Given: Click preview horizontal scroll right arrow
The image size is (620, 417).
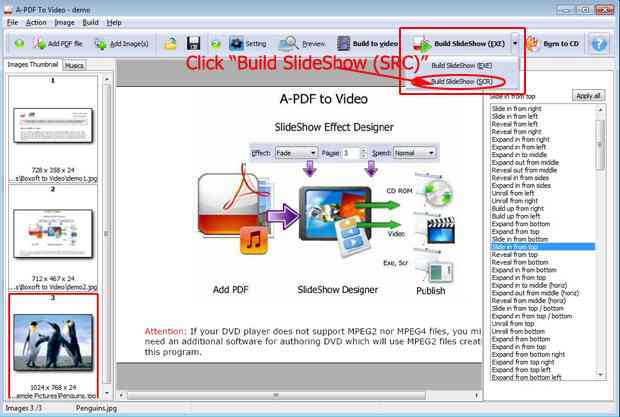Looking at the screenshot, I should click(477, 395).
